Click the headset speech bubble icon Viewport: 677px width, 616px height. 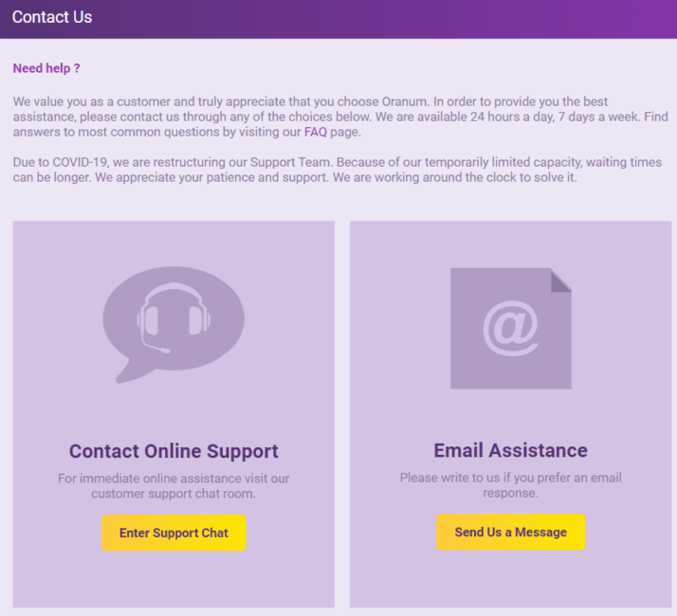pyautogui.click(x=174, y=317)
